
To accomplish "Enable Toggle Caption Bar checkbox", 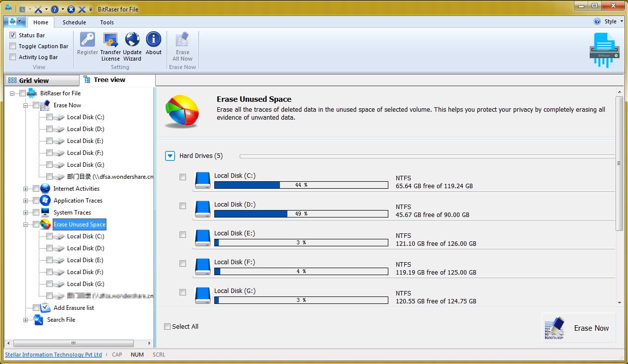I will click(13, 46).
